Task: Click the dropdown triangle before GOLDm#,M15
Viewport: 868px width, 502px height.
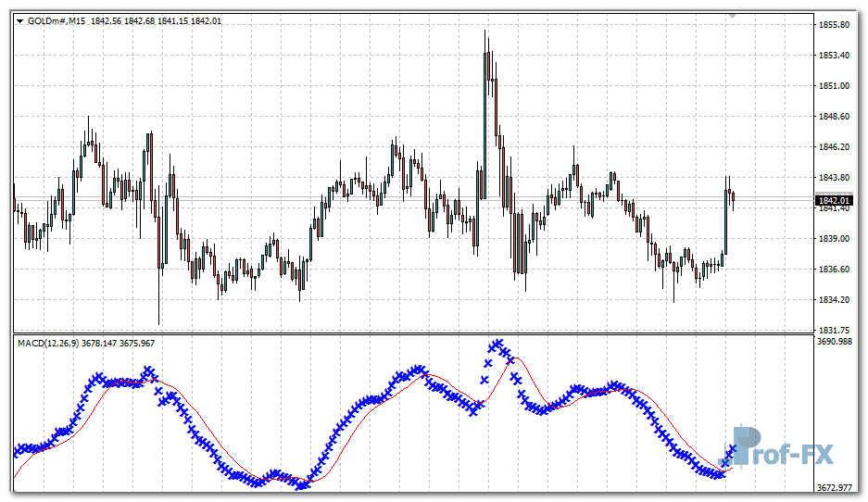Action: 20,22
